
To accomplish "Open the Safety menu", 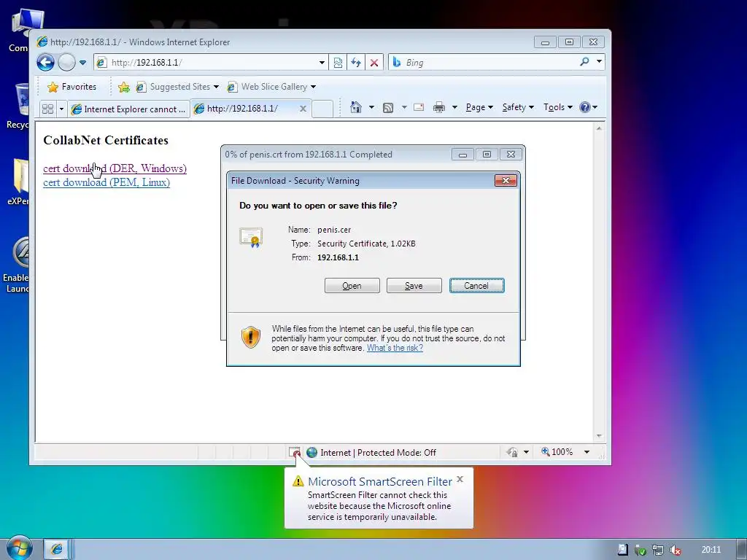I will [518, 107].
